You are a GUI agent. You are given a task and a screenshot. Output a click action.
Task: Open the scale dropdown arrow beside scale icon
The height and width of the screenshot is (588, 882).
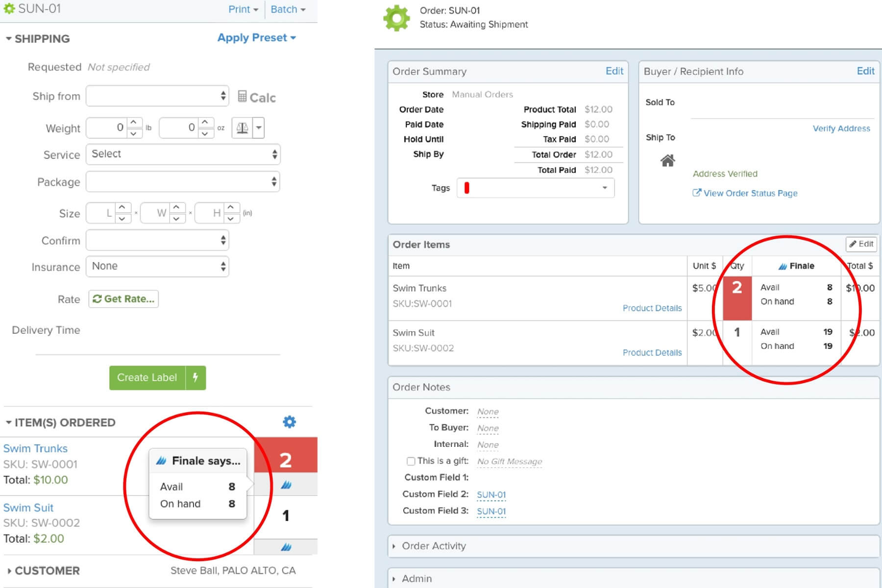(259, 128)
